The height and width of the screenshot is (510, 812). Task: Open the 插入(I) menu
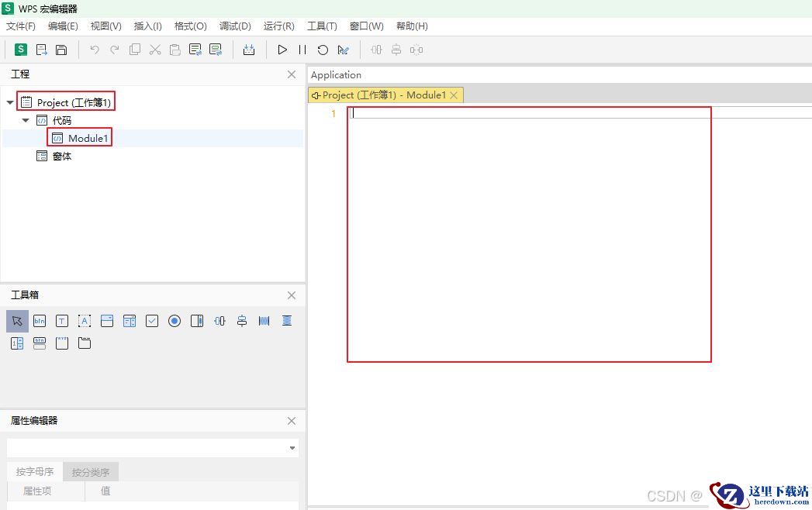pos(147,26)
